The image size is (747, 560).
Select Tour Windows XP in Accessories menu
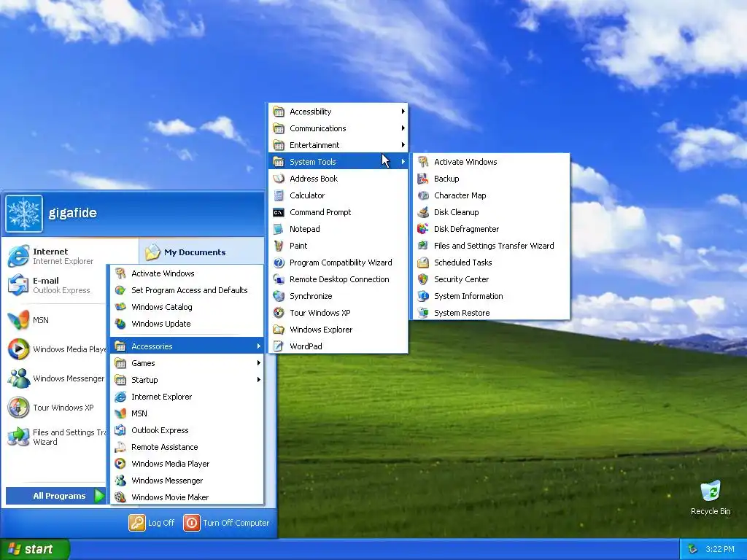click(338, 313)
